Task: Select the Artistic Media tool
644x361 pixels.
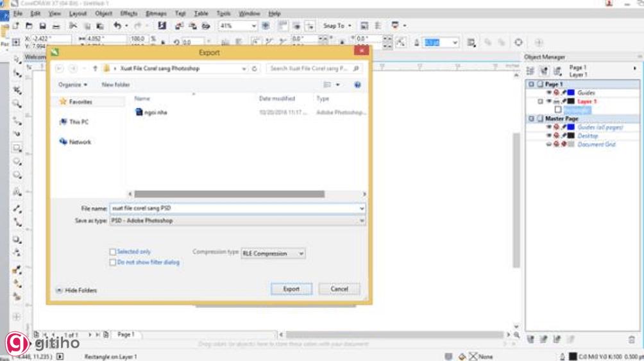Action: (17, 134)
